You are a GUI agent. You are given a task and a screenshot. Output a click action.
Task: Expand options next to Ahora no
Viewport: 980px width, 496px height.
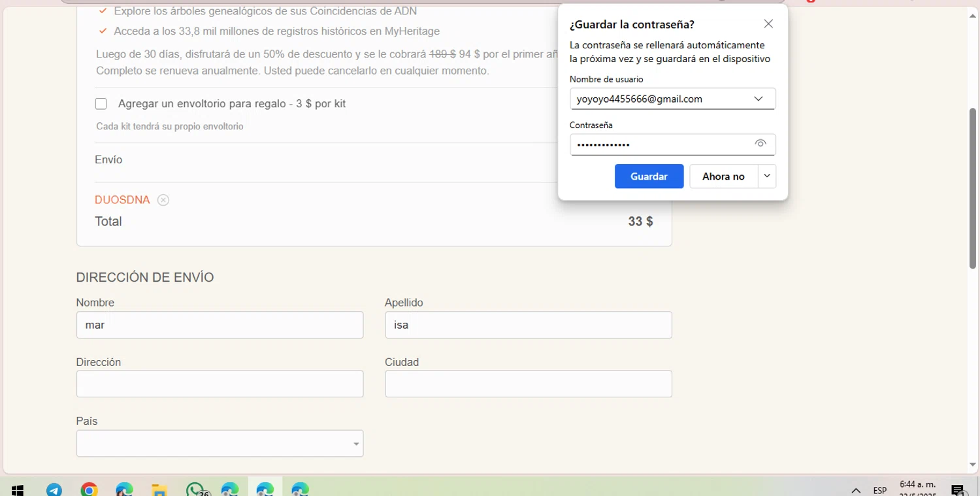(x=767, y=176)
